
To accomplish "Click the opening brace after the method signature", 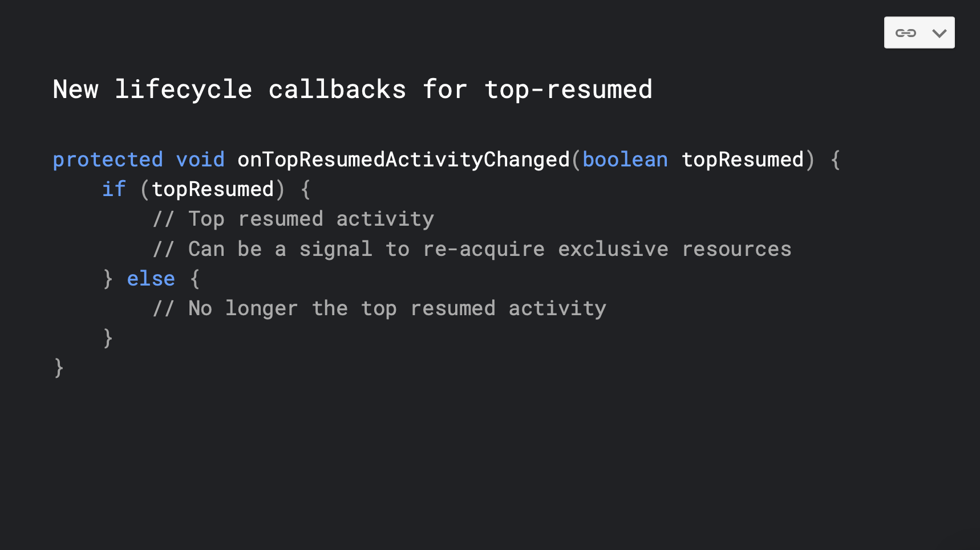I will tap(835, 160).
